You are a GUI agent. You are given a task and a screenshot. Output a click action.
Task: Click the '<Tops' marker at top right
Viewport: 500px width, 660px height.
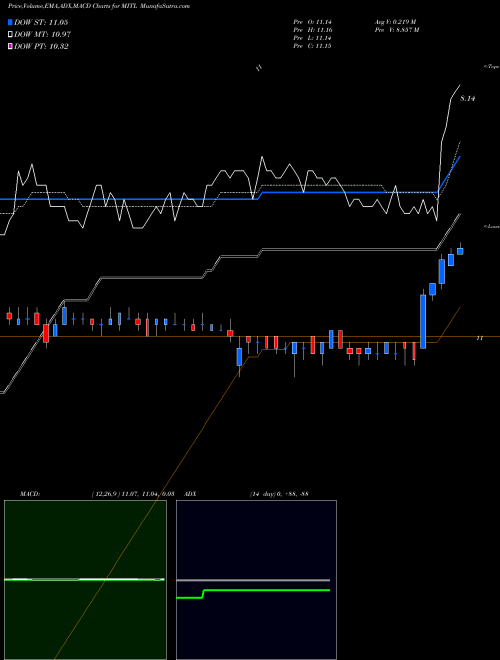click(491, 67)
